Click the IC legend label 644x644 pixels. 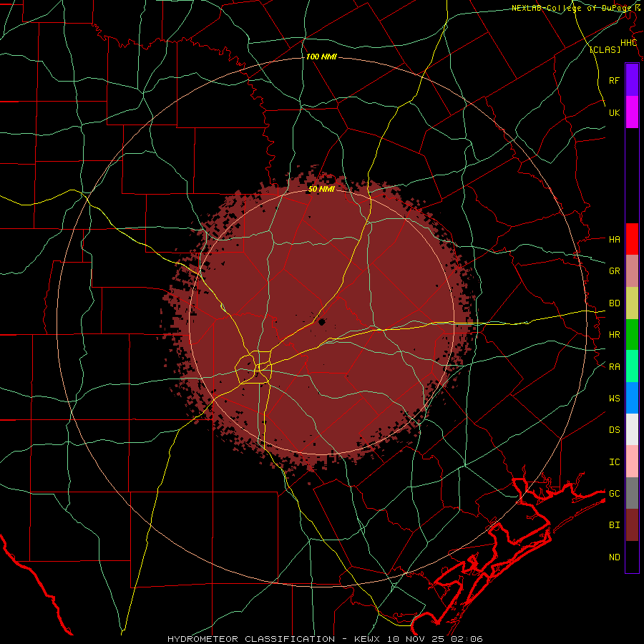tap(614, 462)
